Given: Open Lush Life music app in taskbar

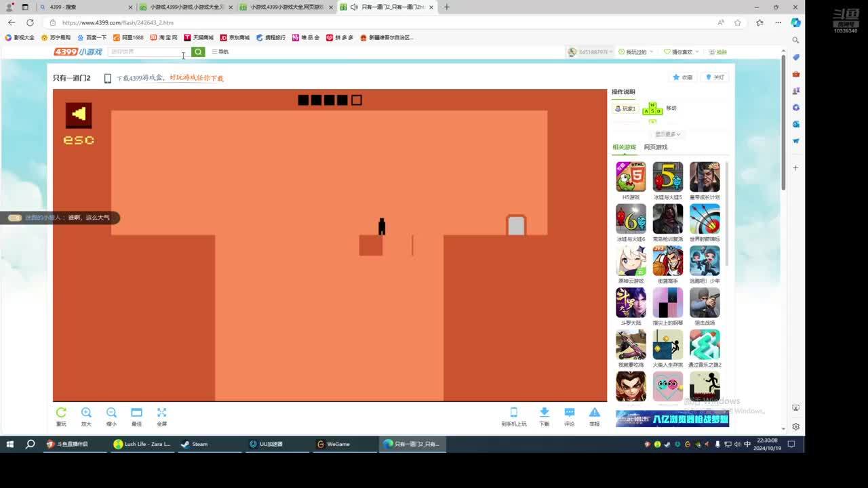Looking at the screenshot, I should [x=142, y=444].
